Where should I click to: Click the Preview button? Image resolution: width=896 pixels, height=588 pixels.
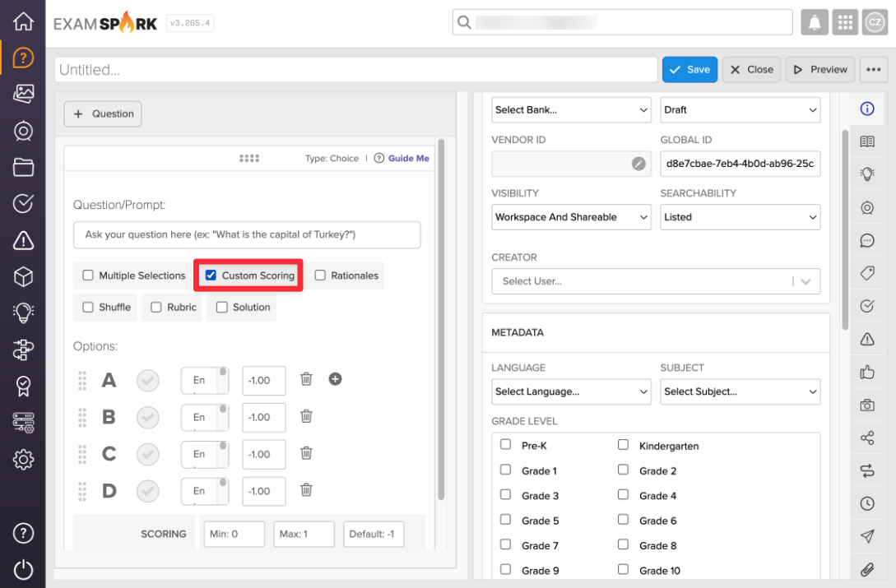pos(820,70)
